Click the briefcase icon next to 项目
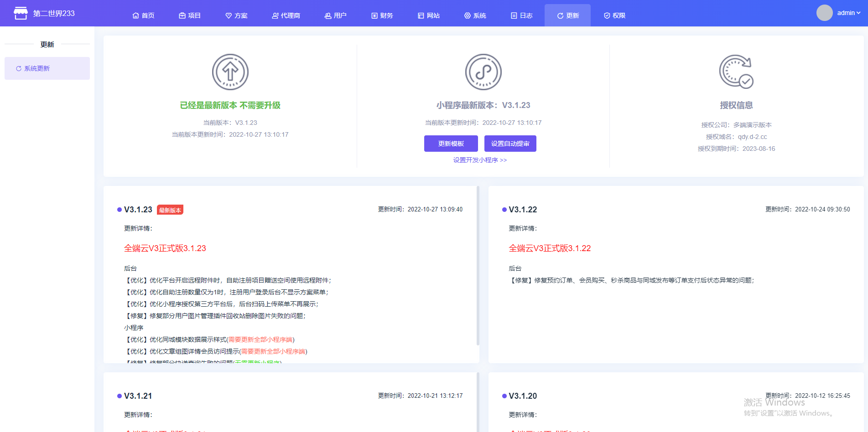The image size is (868, 432). (x=182, y=15)
